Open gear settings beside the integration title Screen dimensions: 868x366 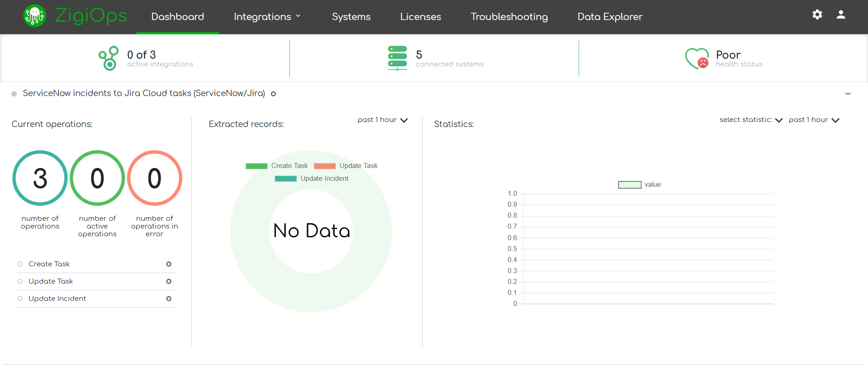273,94
